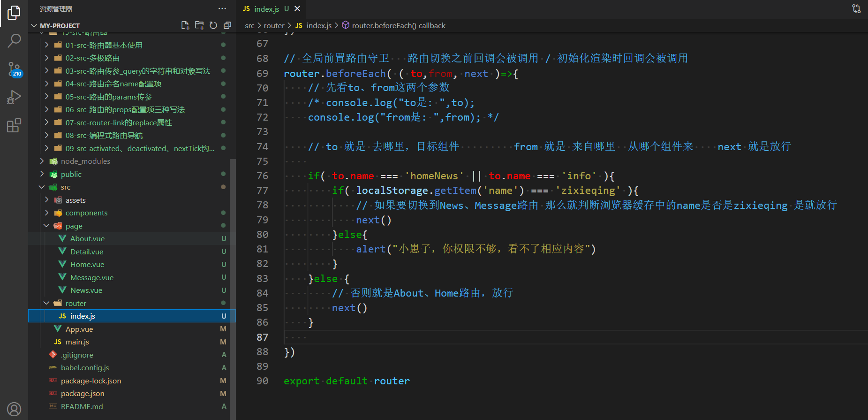This screenshot has width=868, height=420.
Task: Click line number 69 in gutter
Action: click(x=263, y=73)
